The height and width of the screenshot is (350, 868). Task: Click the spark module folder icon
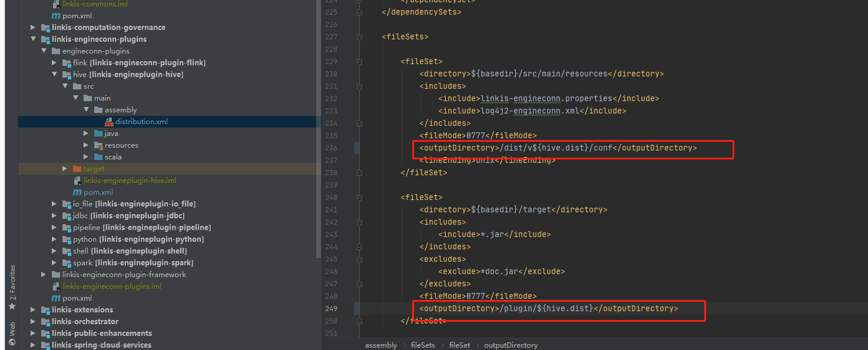(67, 263)
